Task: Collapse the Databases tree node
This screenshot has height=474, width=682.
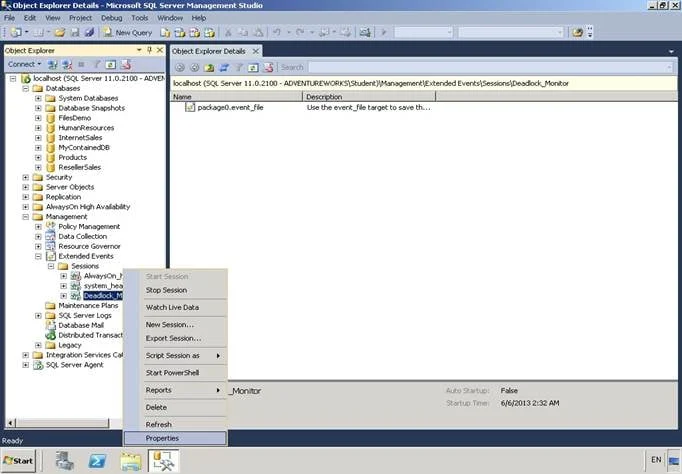Action: point(26,88)
